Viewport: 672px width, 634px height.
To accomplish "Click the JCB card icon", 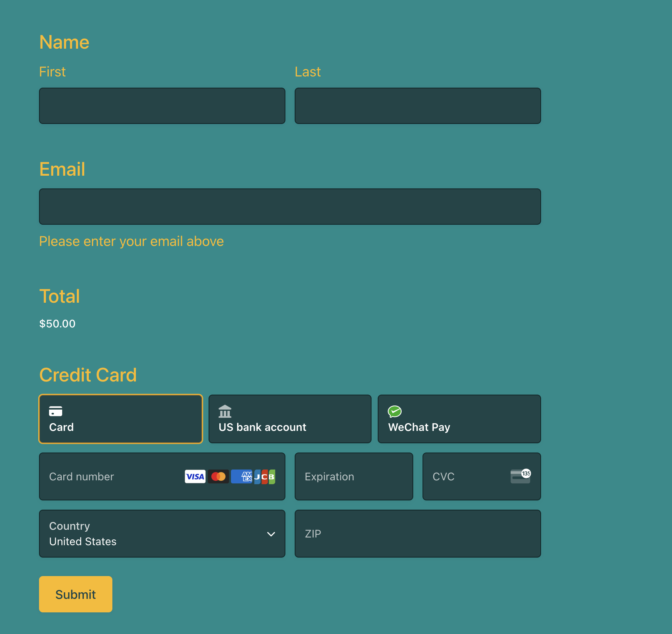I will tap(265, 476).
